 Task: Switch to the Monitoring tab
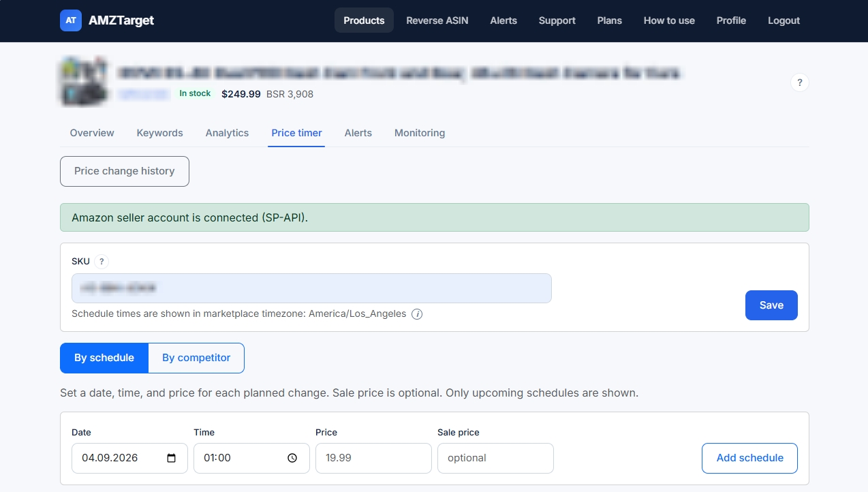tap(420, 133)
